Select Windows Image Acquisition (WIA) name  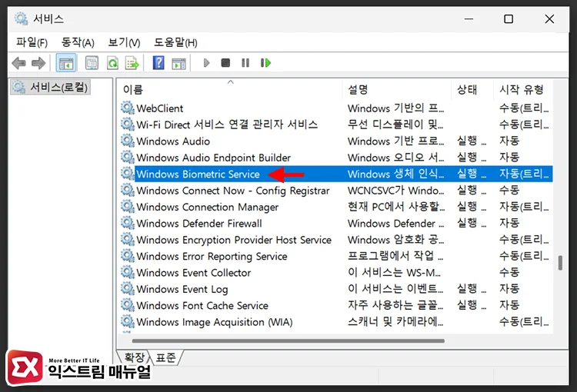click(215, 322)
